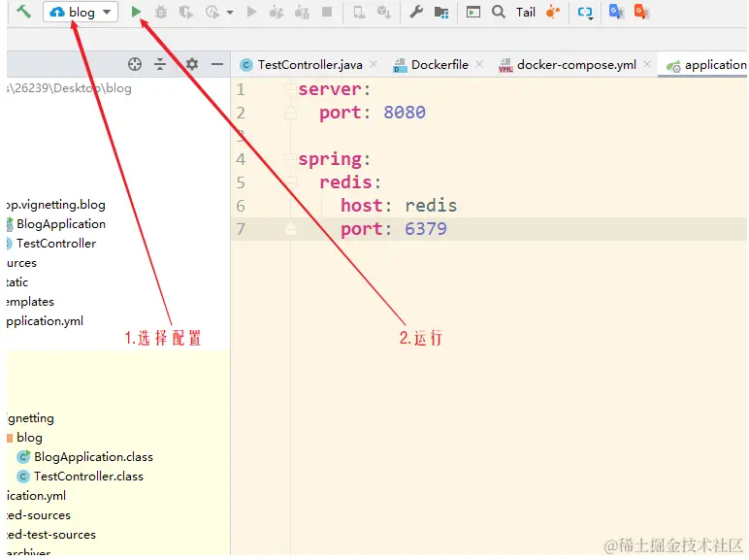Screen dimensions: 749x560
Task: Select the generated-test-sources folder row
Action: [51, 535]
